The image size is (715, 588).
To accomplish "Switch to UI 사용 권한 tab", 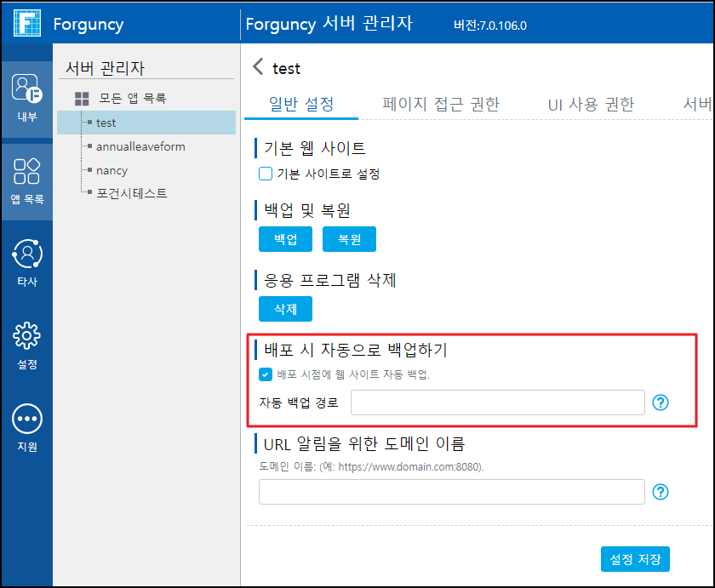I will coord(591,105).
